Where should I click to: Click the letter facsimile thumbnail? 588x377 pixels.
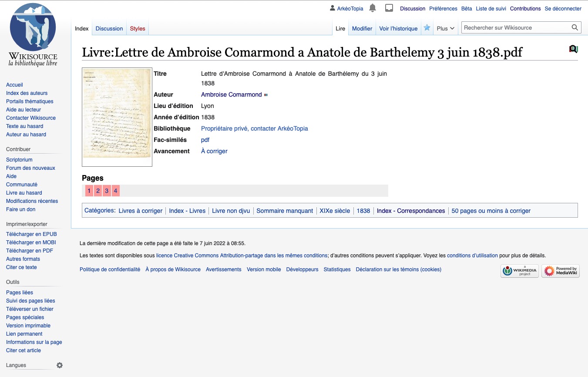tap(117, 116)
